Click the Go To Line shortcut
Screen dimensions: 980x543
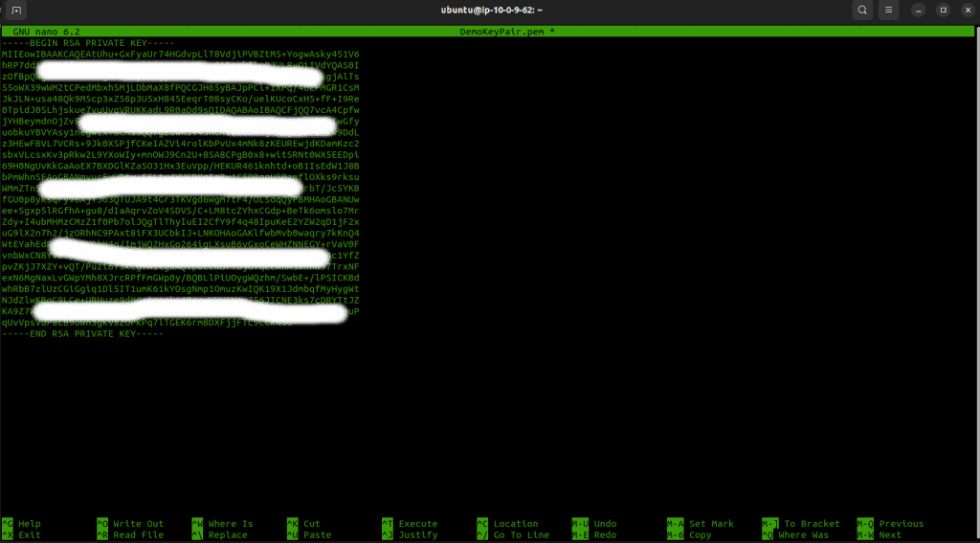tap(521, 535)
